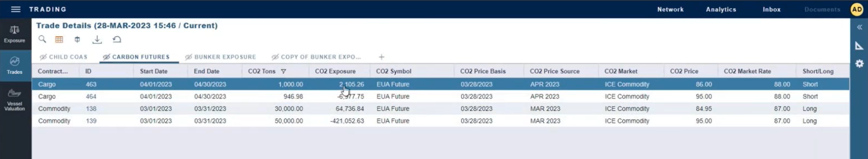Open trade ID 464 link
The height and width of the screenshot is (159, 868).
(x=91, y=96)
